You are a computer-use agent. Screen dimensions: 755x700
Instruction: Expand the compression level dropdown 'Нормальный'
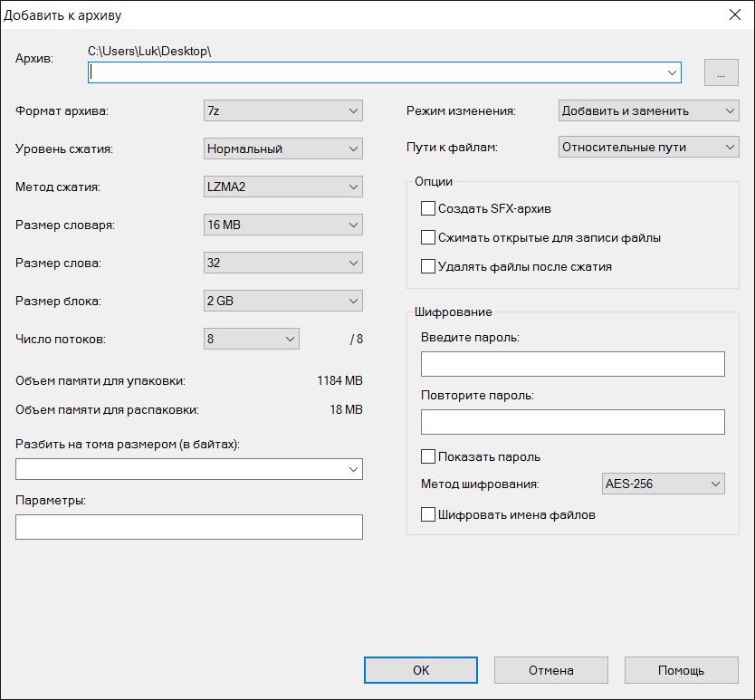(x=282, y=149)
